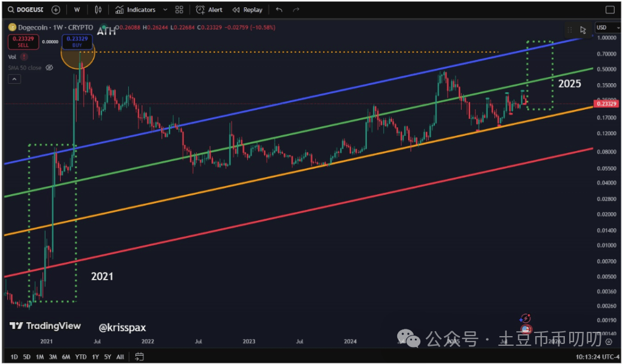Grab the floating toolbar drag handle

coord(570,30)
